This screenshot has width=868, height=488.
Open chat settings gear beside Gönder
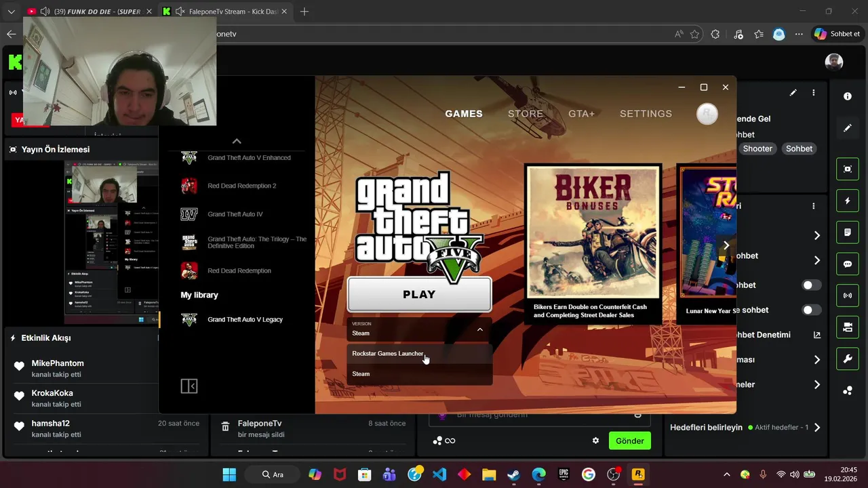pyautogui.click(x=595, y=441)
